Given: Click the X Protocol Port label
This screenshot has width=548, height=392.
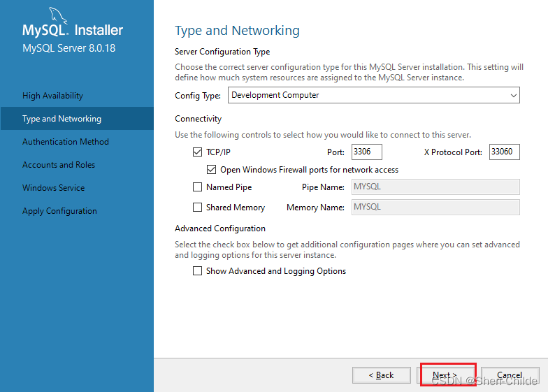Looking at the screenshot, I should coord(453,152).
